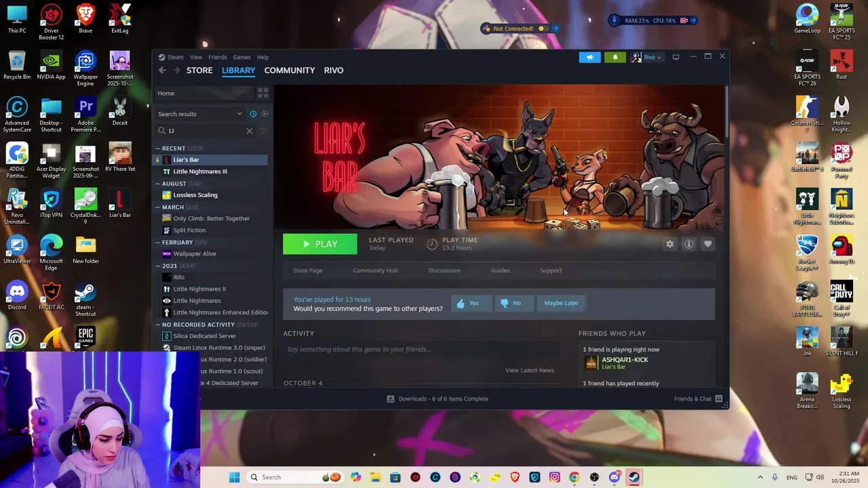
Task: Open the Rust desktop shortcut
Action: click(842, 66)
